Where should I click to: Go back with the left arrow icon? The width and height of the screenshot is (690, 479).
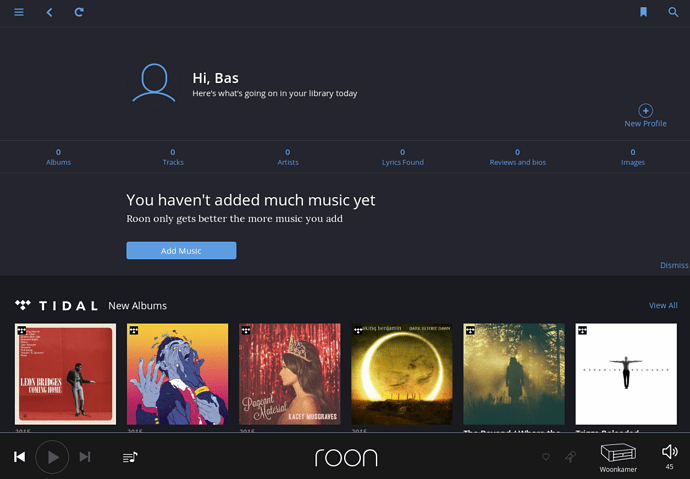(49, 12)
